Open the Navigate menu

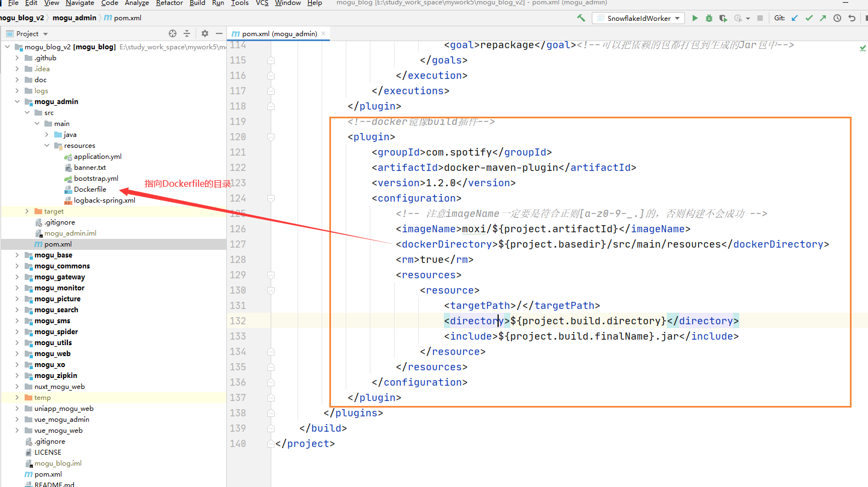point(80,3)
